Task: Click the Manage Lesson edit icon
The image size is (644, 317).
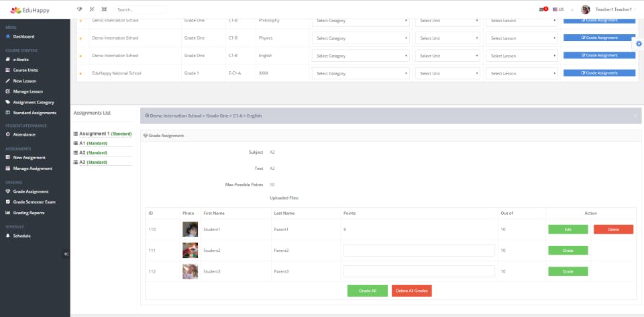Action: [x=8, y=92]
